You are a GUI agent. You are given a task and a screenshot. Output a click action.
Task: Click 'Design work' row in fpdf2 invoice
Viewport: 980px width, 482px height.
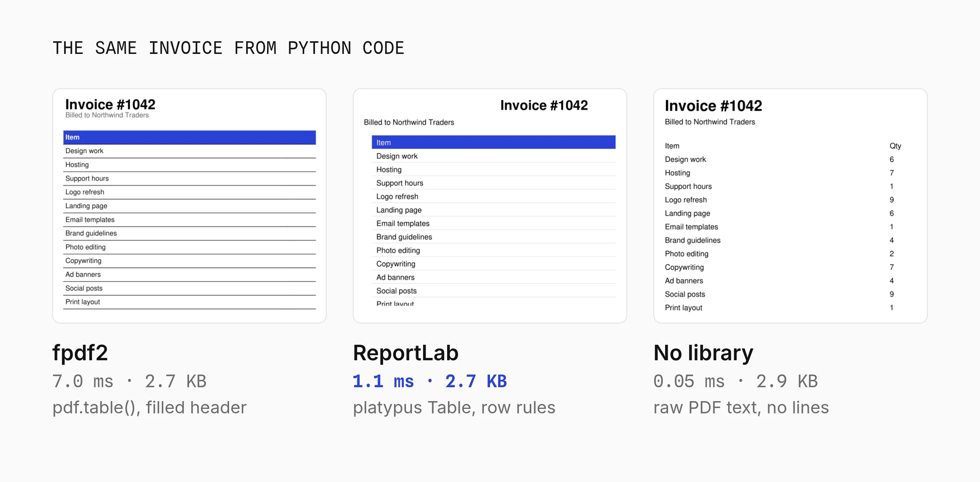pyautogui.click(x=189, y=151)
